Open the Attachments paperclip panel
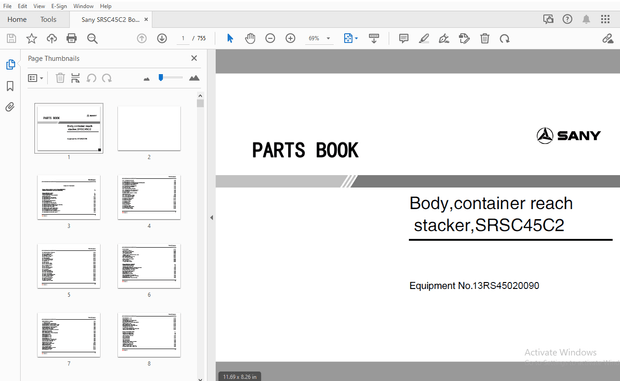Viewport: 620px width, 381px height. [x=10, y=107]
